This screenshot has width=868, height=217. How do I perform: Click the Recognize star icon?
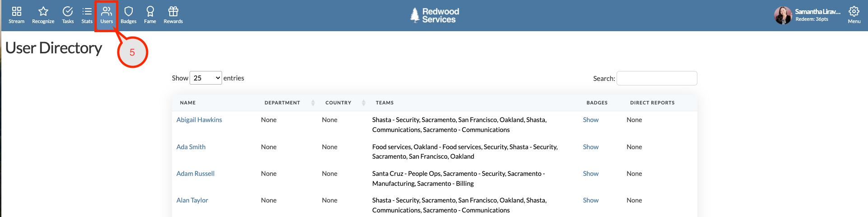tap(43, 12)
